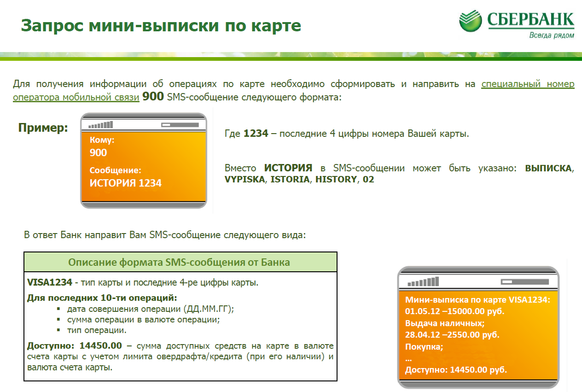Click 'Доступно: 14450.00' in description table
The image size is (582, 392).
pyautogui.click(x=75, y=345)
